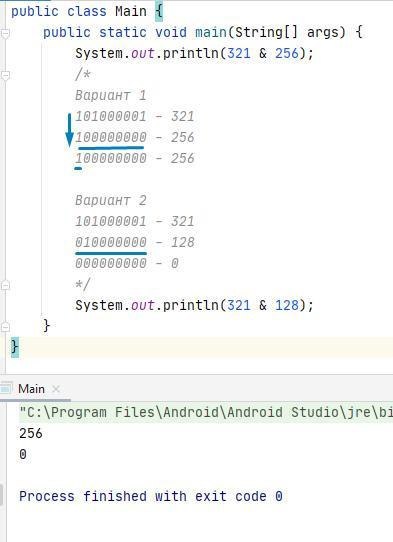Click the comment closing '*/' line
The width and height of the screenshot is (393, 542).
point(83,284)
